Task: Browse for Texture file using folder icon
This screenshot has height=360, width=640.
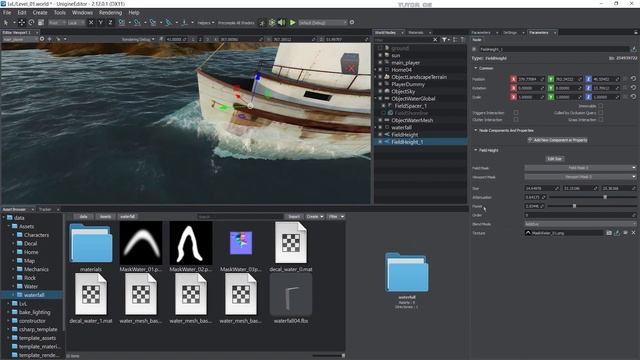Action: click(x=609, y=233)
